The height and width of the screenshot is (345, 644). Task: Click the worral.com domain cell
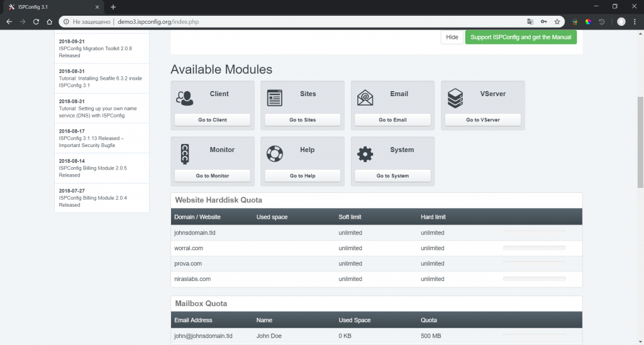(189, 248)
